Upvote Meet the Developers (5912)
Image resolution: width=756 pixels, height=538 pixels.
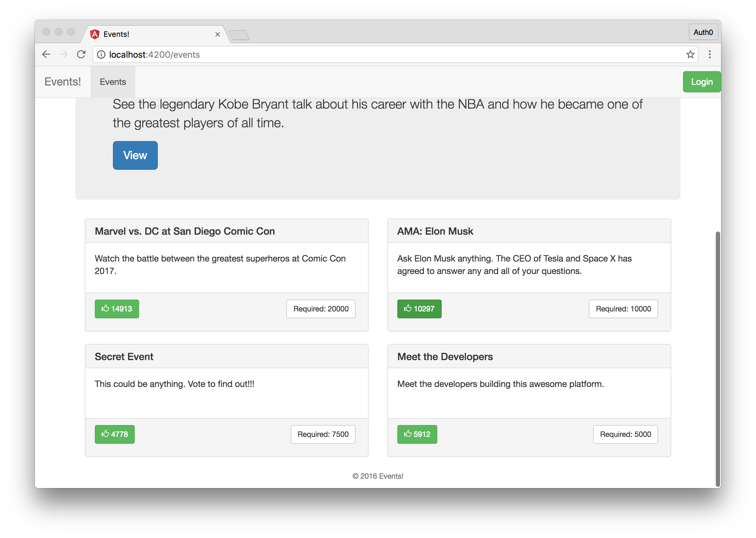[417, 434]
